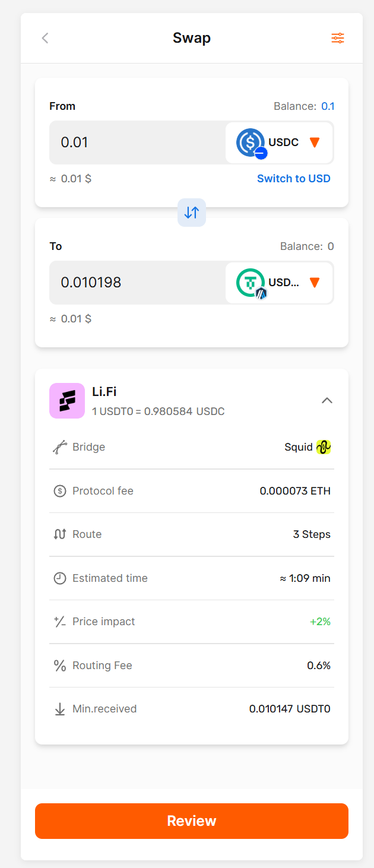Toggle swap direction with arrows button
374x868 pixels.
pyautogui.click(x=192, y=213)
